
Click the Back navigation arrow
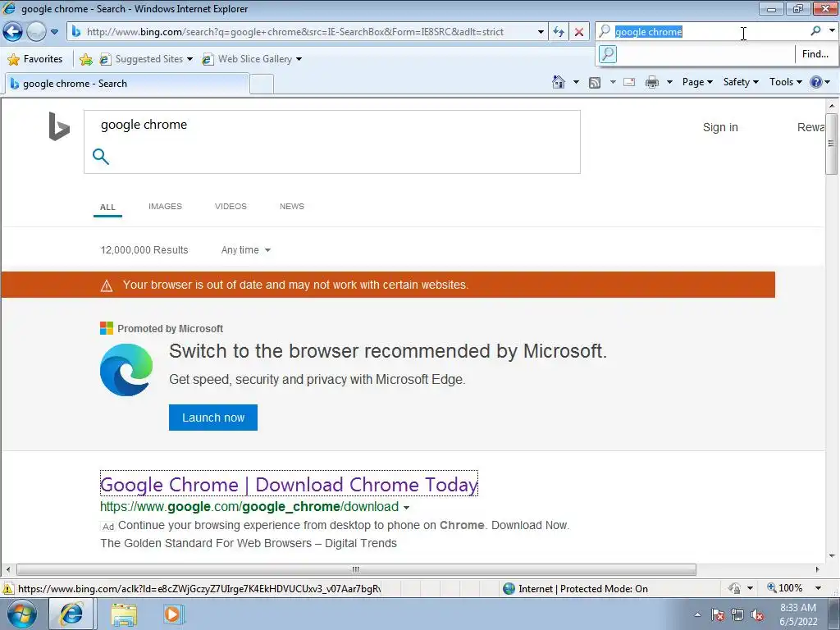point(12,32)
